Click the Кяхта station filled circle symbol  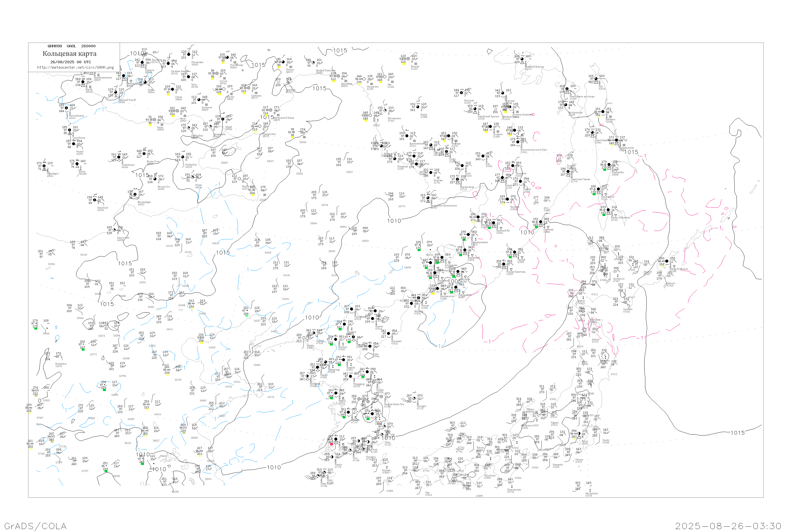pyautogui.click(x=83, y=82)
